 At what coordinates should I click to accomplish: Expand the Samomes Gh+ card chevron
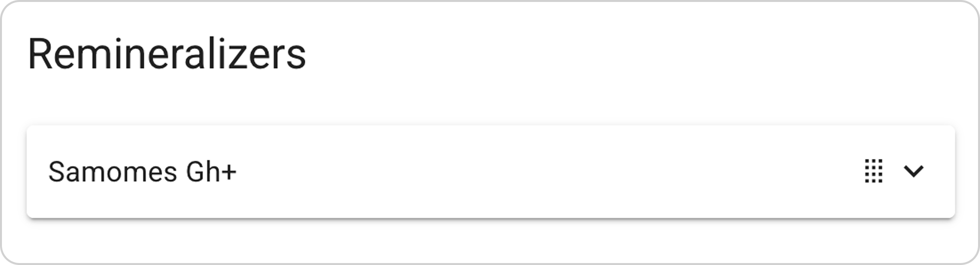pos(913,171)
